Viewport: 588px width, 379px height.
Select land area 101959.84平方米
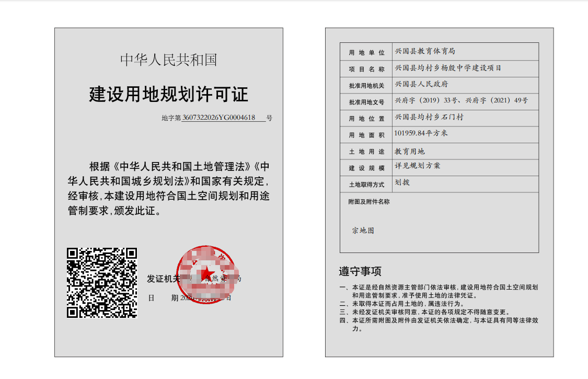[421, 133]
